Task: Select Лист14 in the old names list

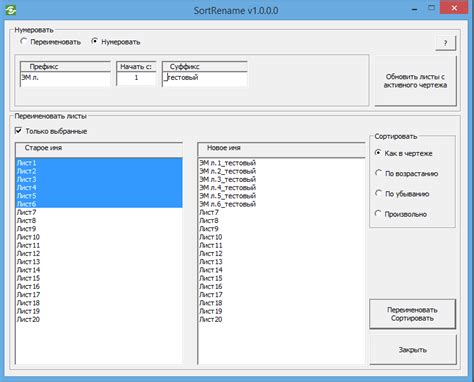Action: coord(99,270)
